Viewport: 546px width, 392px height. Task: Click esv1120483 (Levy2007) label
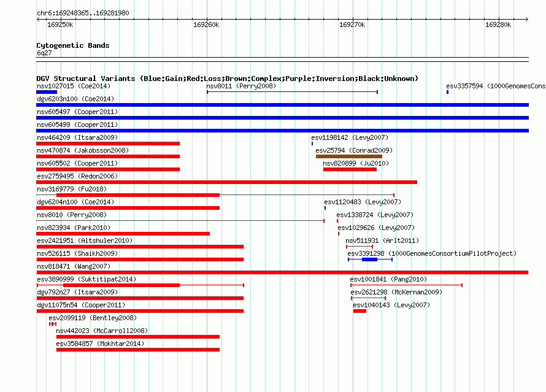pyautogui.click(x=363, y=202)
